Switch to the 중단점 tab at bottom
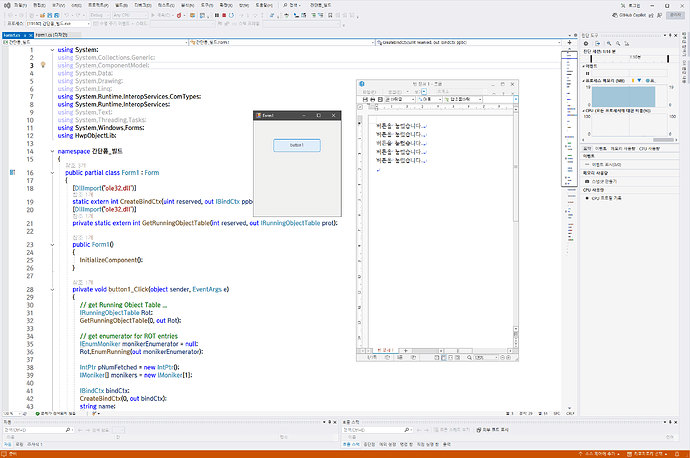The width and height of the screenshot is (690, 458). pos(369,444)
